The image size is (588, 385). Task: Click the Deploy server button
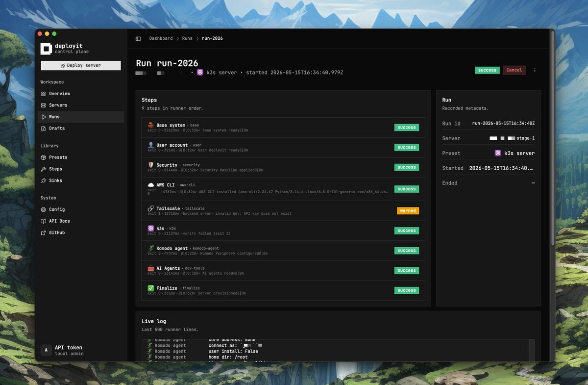tap(81, 65)
